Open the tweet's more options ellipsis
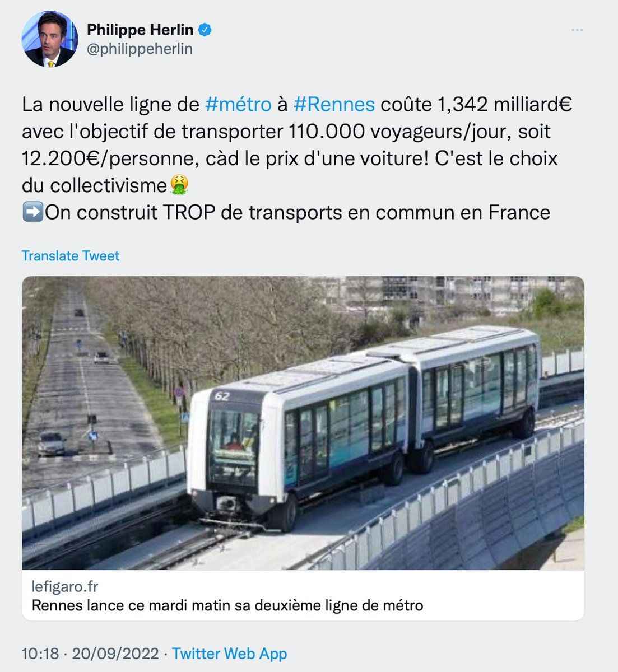 pos(577,30)
